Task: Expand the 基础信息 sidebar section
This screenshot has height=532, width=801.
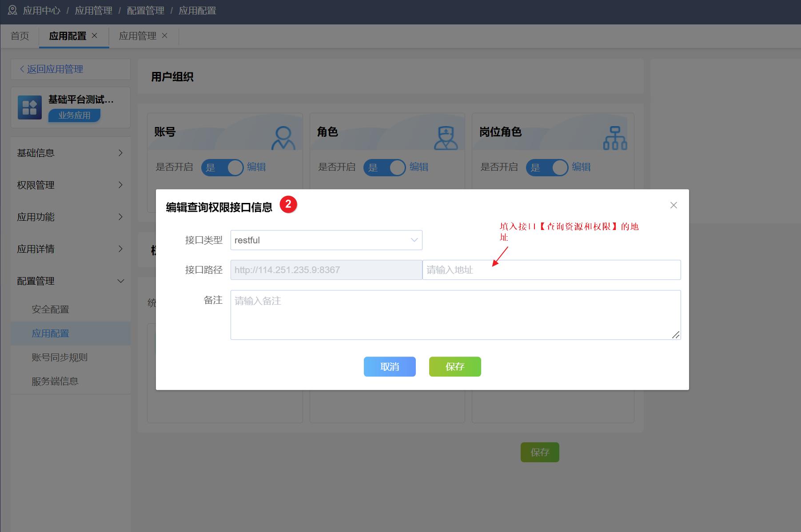Action: point(71,153)
